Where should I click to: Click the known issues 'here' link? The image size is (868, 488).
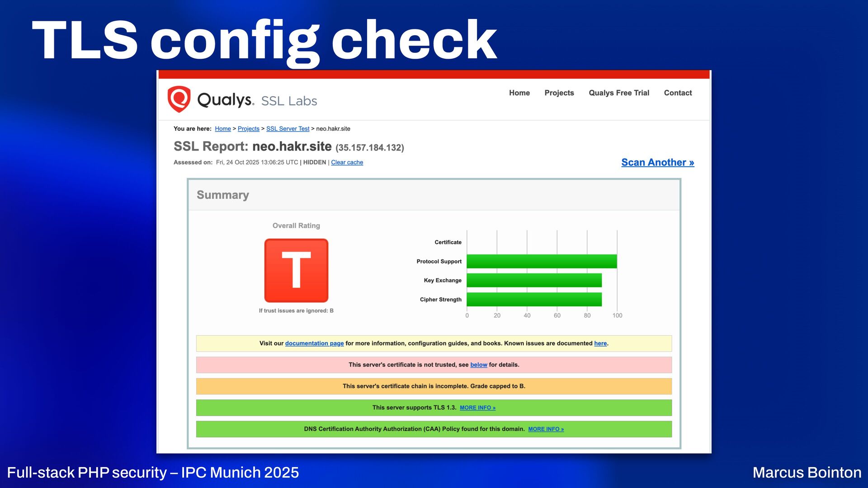point(600,343)
